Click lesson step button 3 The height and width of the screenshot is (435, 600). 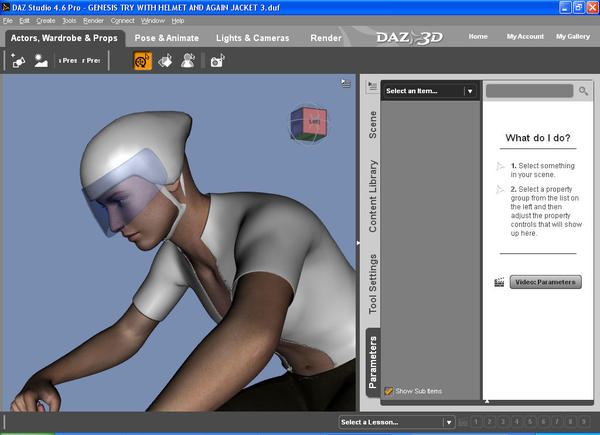(503, 422)
